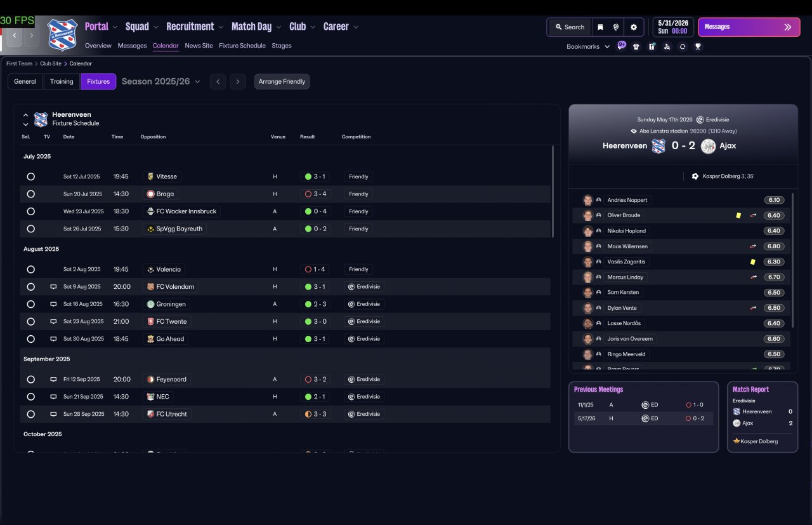This screenshot has width=812, height=525.
Task: Open the chat bubble bookmark with 9+ badge
Action: click(621, 46)
